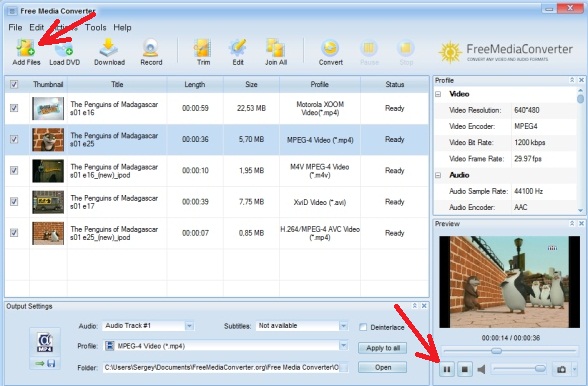The width and height of the screenshot is (588, 386).
Task: Click the Pause toolbar icon
Action: coord(369,48)
